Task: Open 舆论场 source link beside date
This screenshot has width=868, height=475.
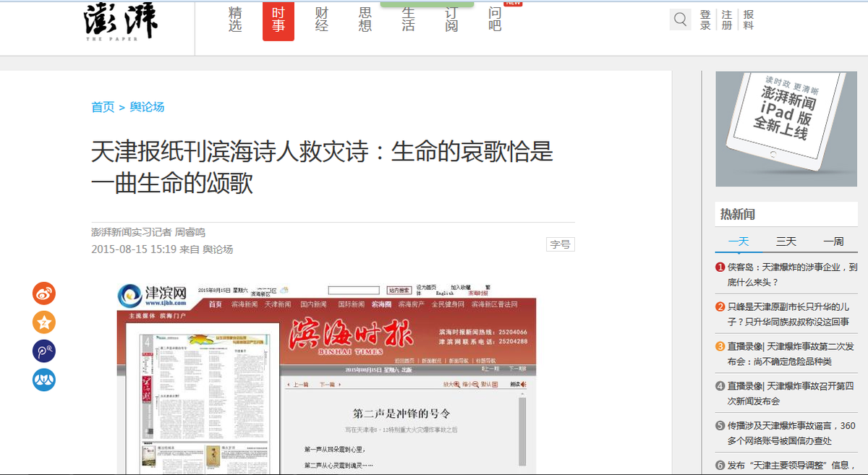Action: pos(218,249)
